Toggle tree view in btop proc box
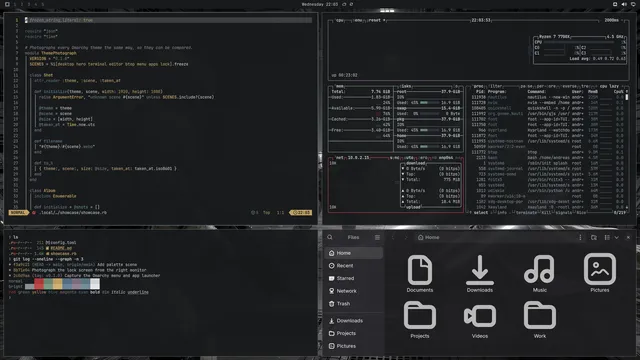 (x=585, y=87)
